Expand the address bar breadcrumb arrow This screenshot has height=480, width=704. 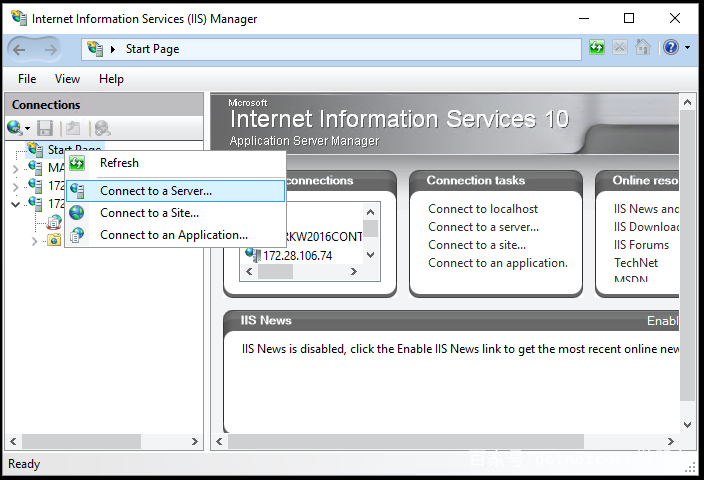pyautogui.click(x=113, y=49)
